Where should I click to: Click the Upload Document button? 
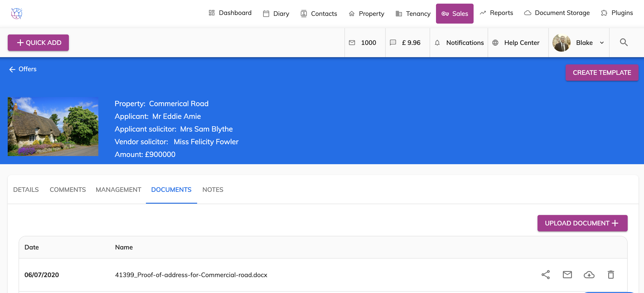pos(582,223)
